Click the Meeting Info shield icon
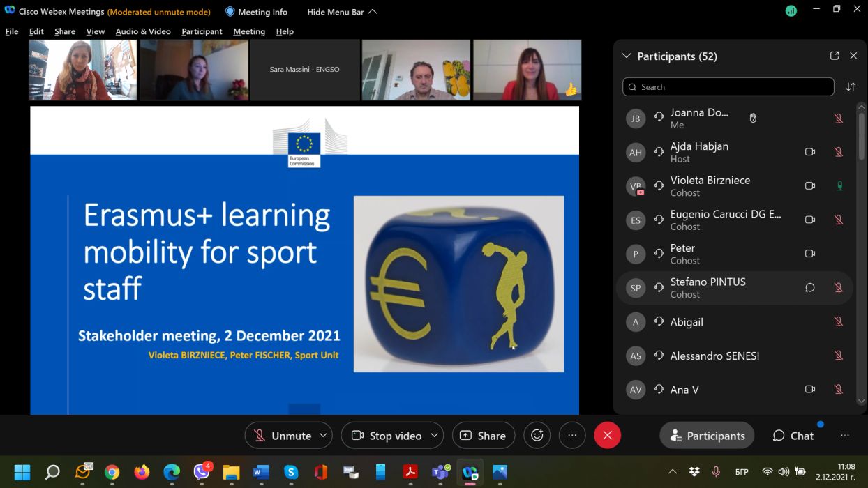The image size is (868, 488). [x=230, y=12]
